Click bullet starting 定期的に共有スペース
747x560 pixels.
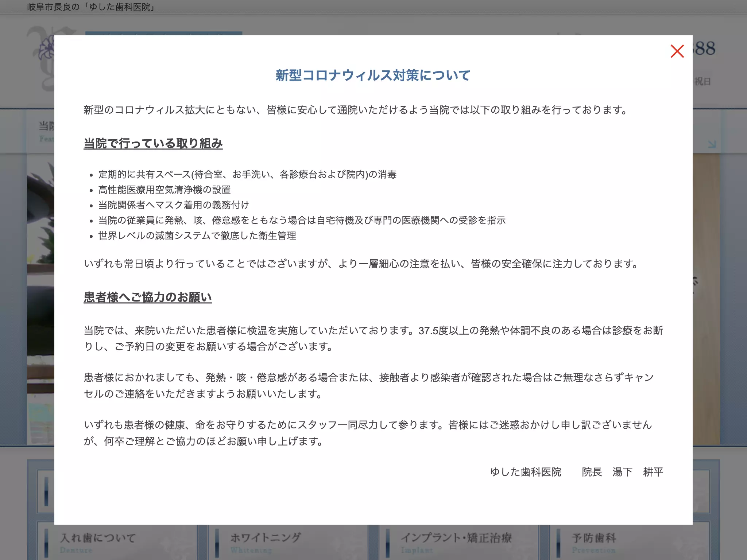pos(247,174)
